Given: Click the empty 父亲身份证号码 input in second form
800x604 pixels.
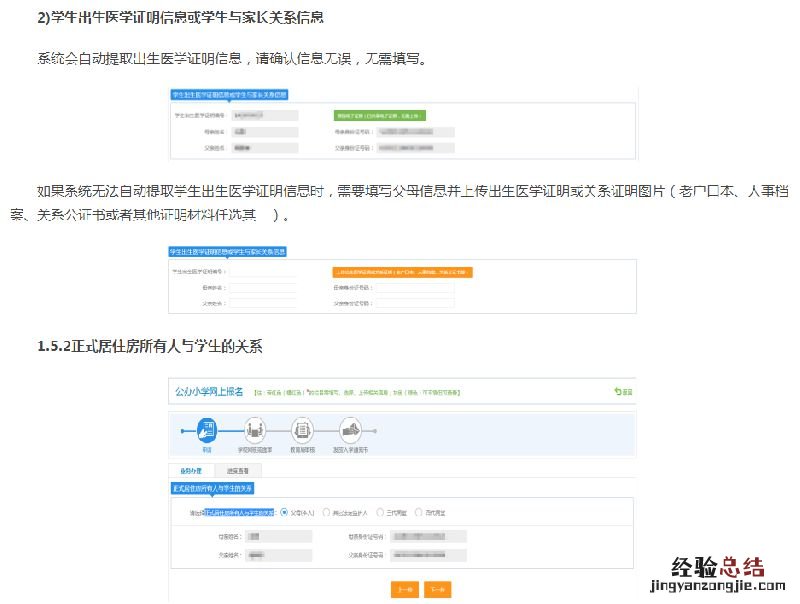Looking at the screenshot, I should (415, 303).
